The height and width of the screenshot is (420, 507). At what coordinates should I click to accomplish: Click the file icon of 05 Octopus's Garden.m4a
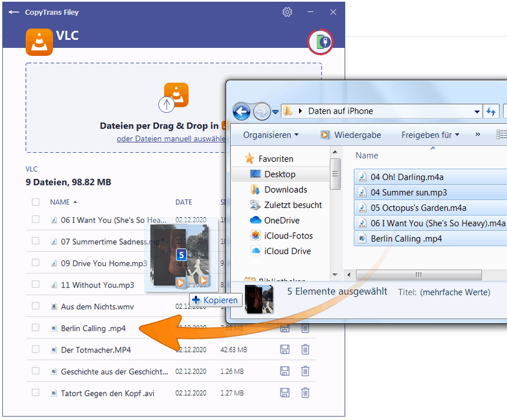(362, 207)
